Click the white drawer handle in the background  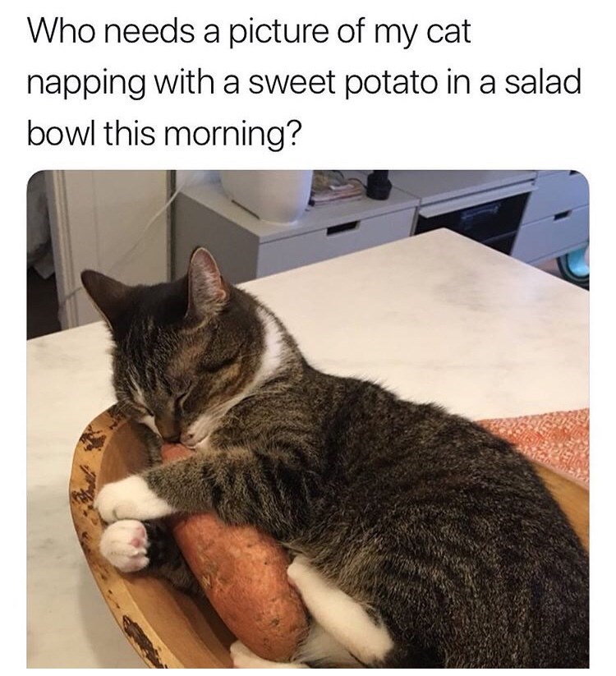click(342, 228)
